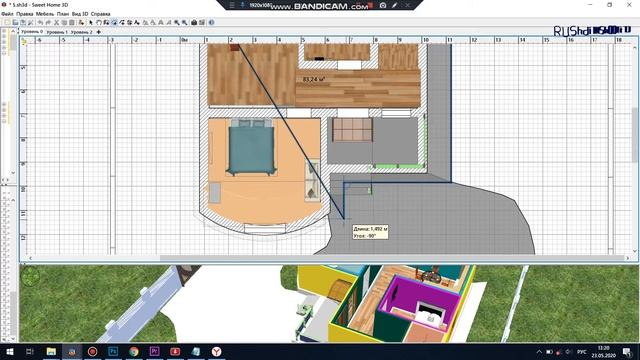This screenshot has width=640, height=360.
Task: Open the Help toolbar icon
Action: pos(211,22)
